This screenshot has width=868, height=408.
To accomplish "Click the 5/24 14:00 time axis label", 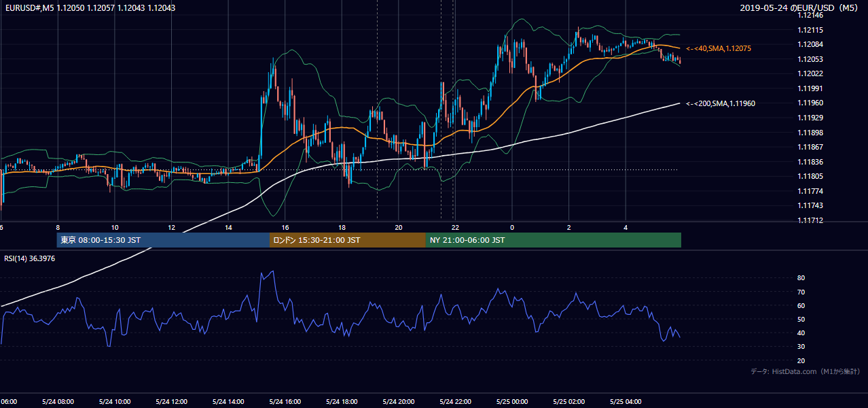I will [x=228, y=402].
